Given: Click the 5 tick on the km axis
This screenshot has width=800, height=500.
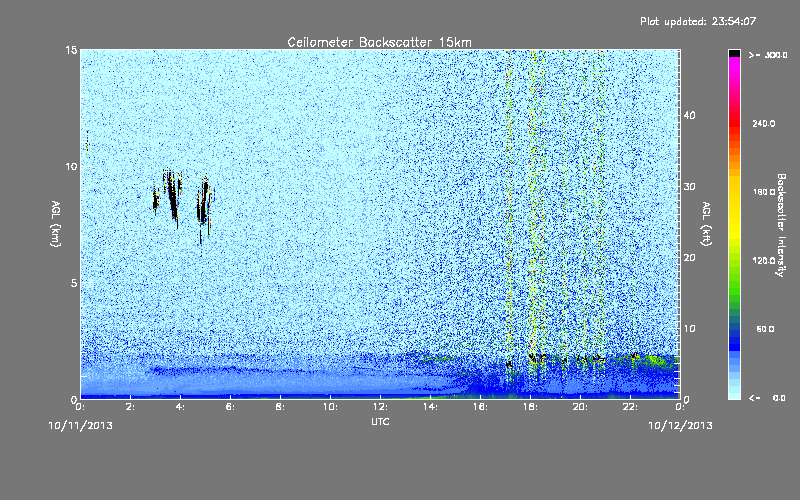Looking at the screenshot, I should pos(74,283).
